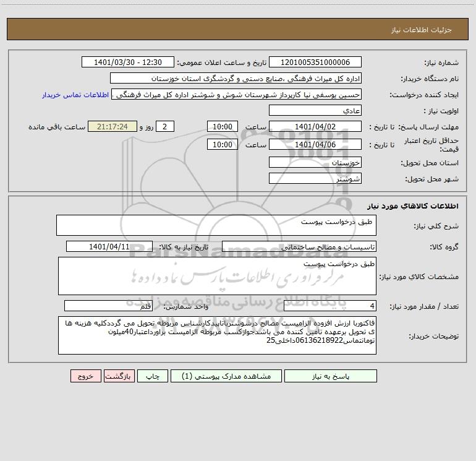
Task: Click the تعداد / مقدار مورد نیاز label
Action: [424, 307]
